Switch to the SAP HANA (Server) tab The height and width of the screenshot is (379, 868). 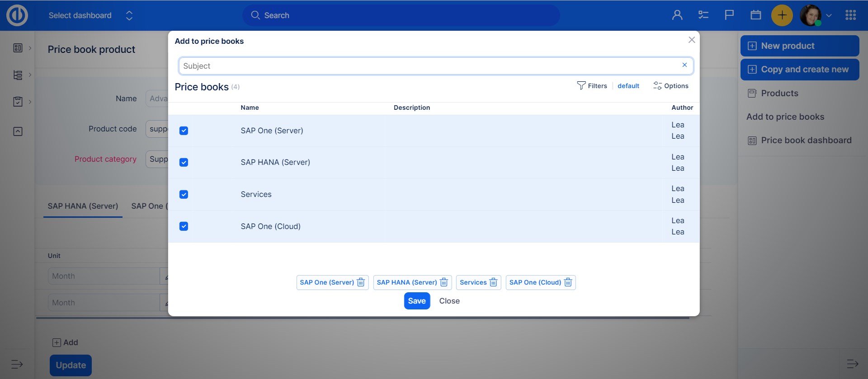[83, 206]
